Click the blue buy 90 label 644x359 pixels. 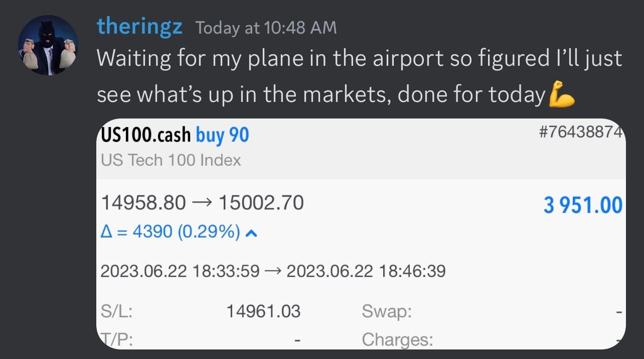pyautogui.click(x=222, y=135)
